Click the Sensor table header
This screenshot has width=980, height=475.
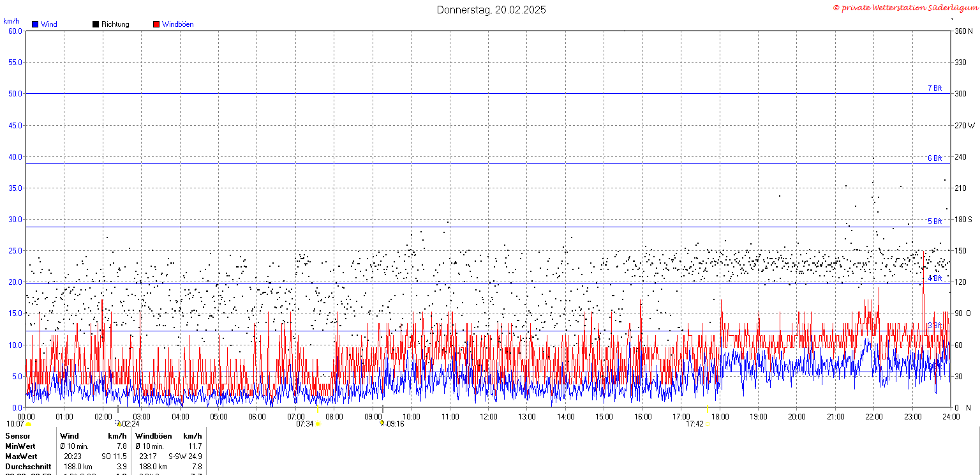(x=17, y=435)
